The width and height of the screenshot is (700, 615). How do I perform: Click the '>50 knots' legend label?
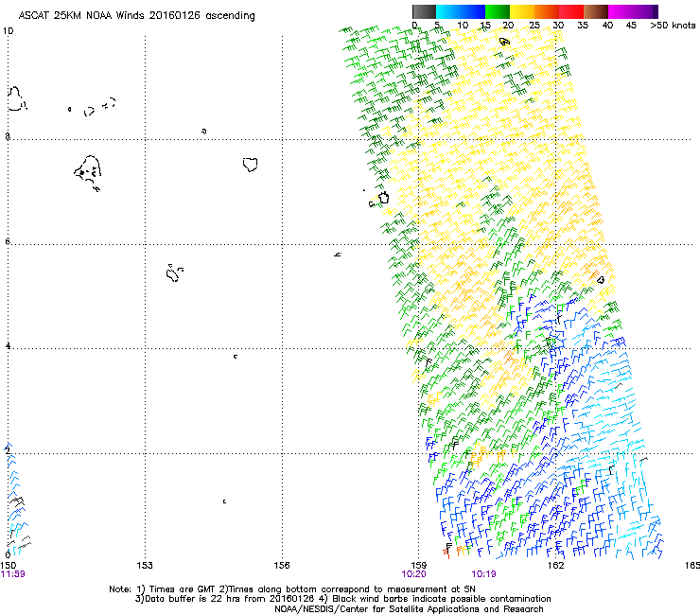coord(673,26)
